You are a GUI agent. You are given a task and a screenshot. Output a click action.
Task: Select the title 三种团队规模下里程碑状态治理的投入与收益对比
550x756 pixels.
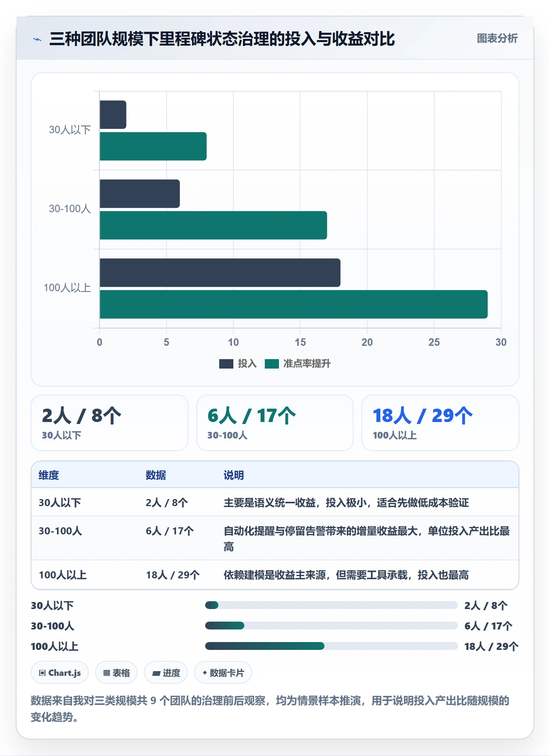pyautogui.click(x=222, y=39)
